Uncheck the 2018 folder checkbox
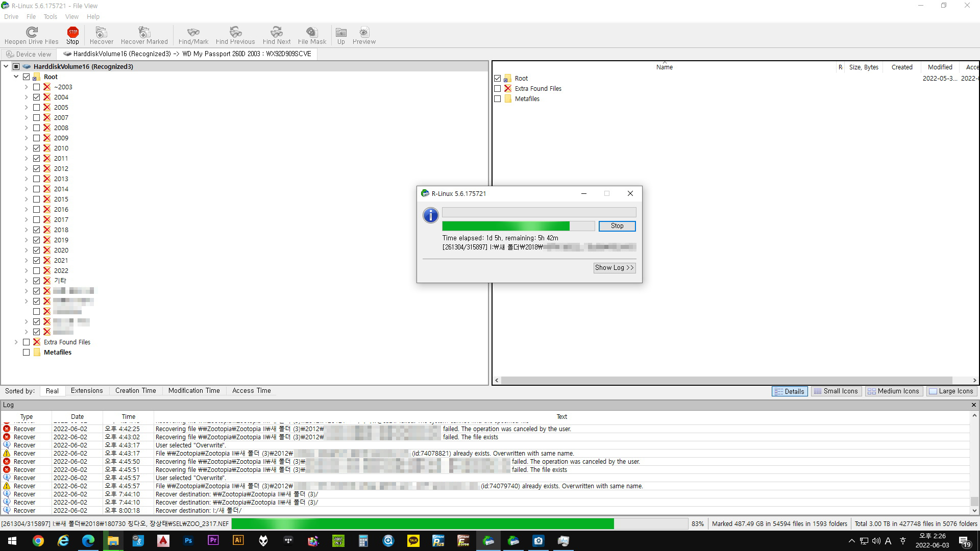The width and height of the screenshot is (980, 551). (x=36, y=230)
